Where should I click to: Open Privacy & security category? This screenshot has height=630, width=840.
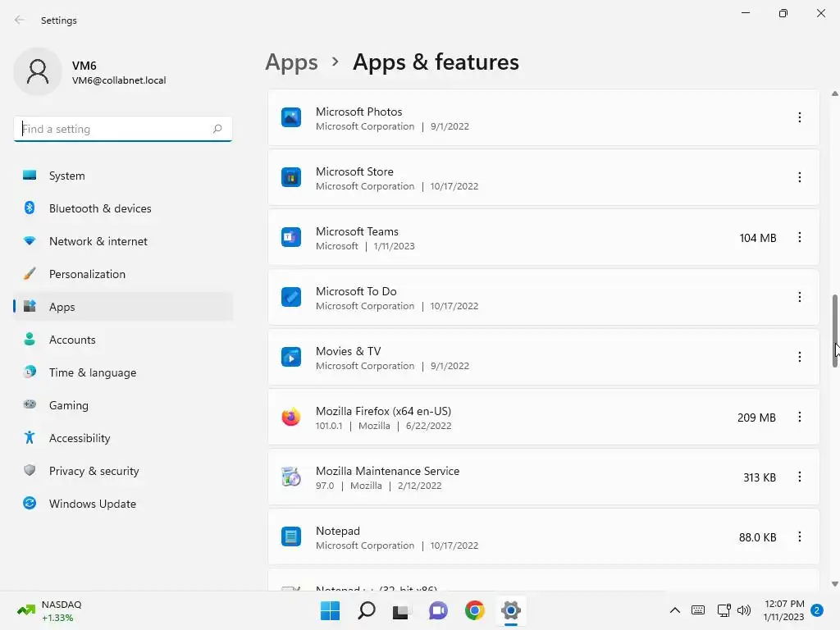[123, 471]
